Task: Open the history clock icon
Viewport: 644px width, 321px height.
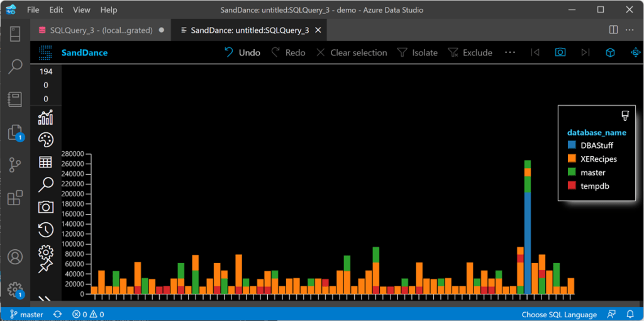Action: [x=45, y=230]
